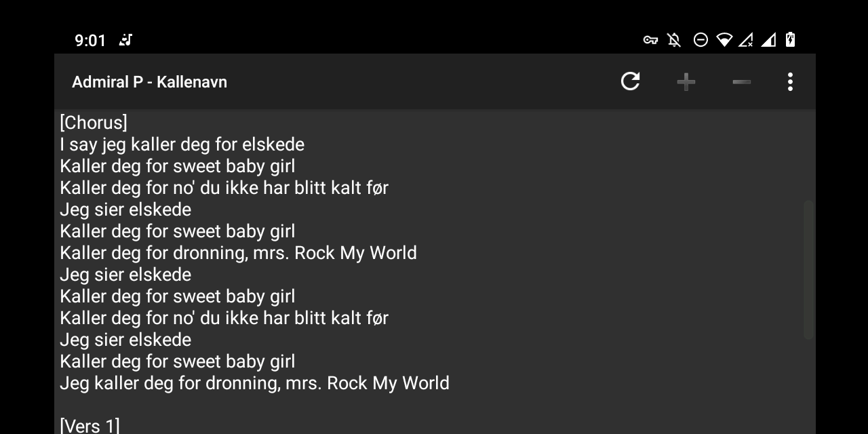Refresh the Kallenavn lyrics
Viewport: 868px width, 434px height.
tap(630, 81)
